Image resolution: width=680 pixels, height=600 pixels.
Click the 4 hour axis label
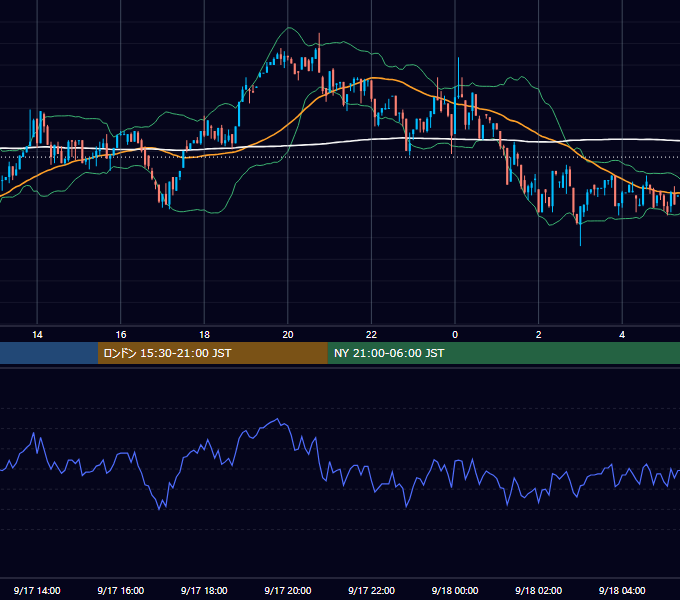[622, 335]
